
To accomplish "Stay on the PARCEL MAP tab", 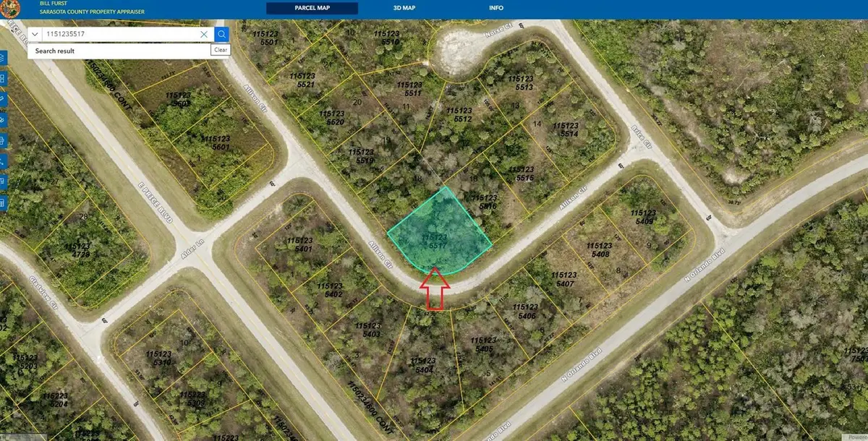I will coord(312,7).
